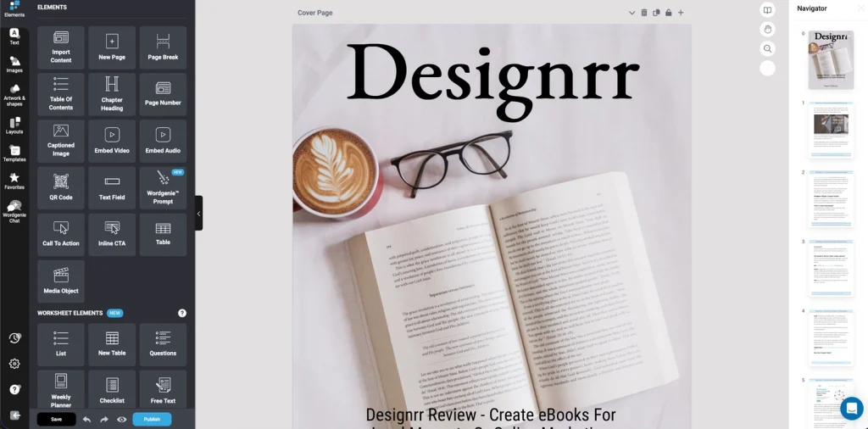Insert Text Field element

click(112, 188)
